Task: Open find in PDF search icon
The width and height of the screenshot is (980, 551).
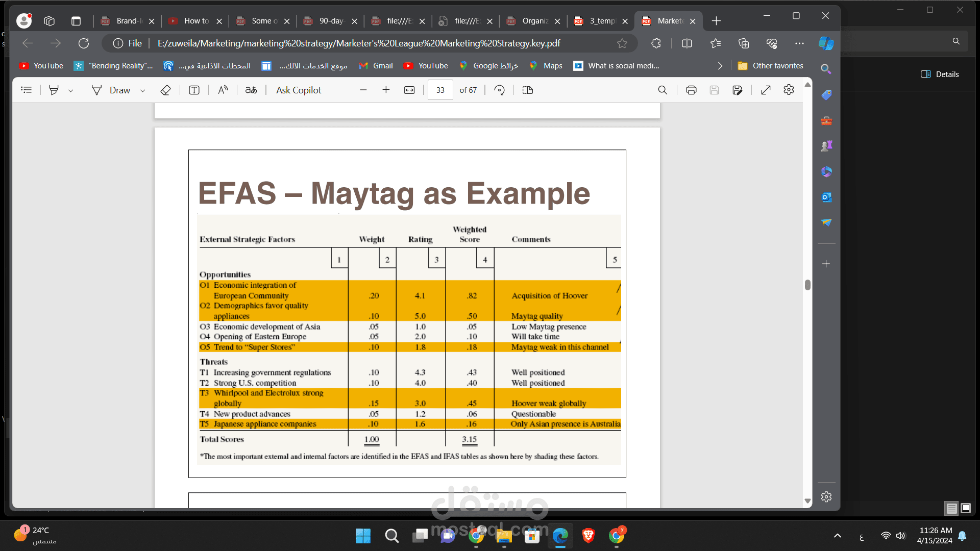Action: [x=663, y=90]
